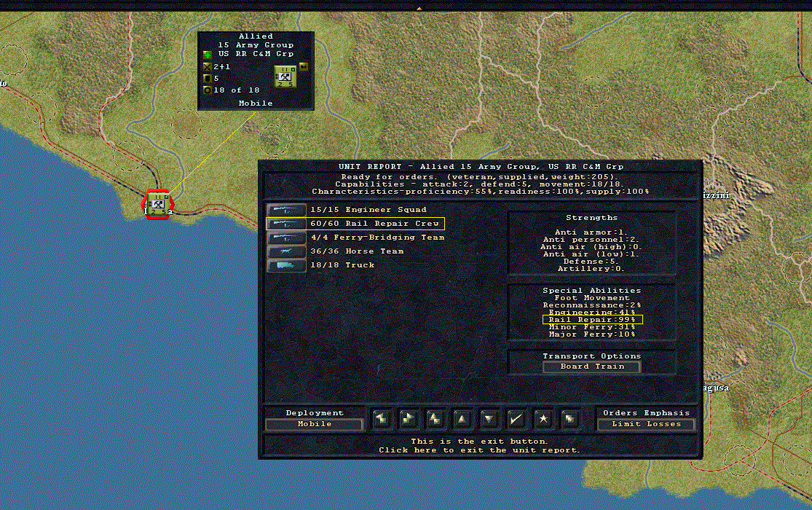
Task: Click the Anti air (high):0 strength value
Action: tap(591, 247)
